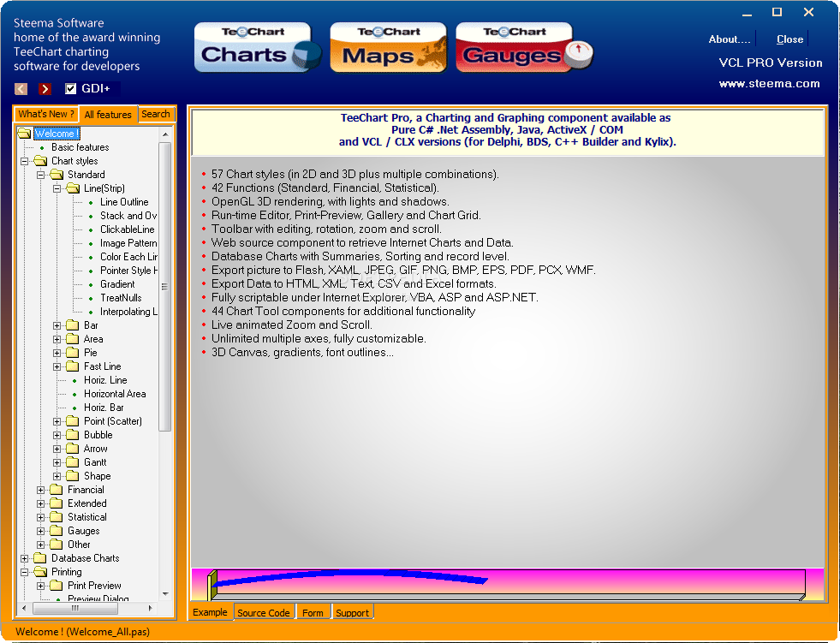Screen dimensions: 840x643
Task: Collapse the Standard tree node
Action: 41,175
